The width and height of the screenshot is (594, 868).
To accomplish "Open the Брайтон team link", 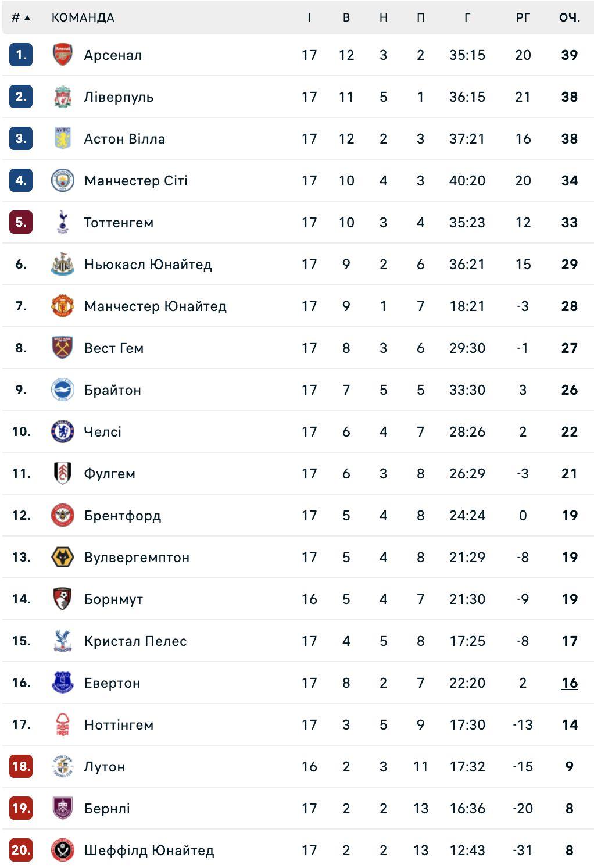I will click(x=113, y=390).
